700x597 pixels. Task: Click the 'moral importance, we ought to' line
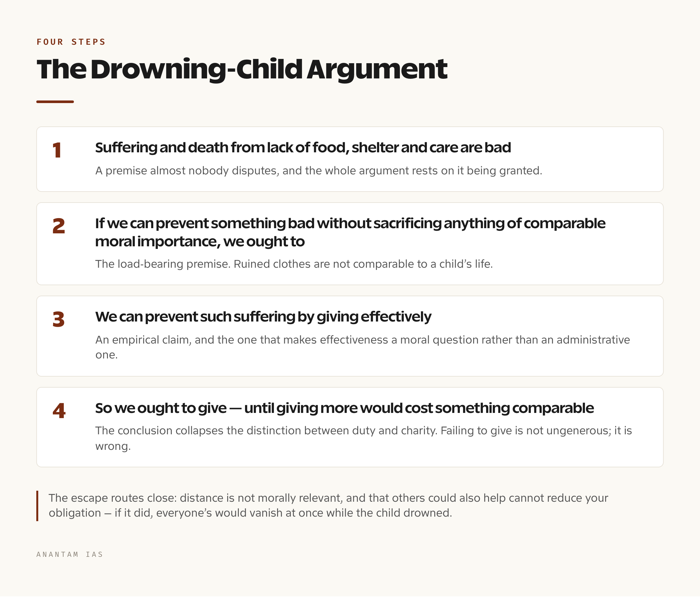pyautogui.click(x=200, y=241)
